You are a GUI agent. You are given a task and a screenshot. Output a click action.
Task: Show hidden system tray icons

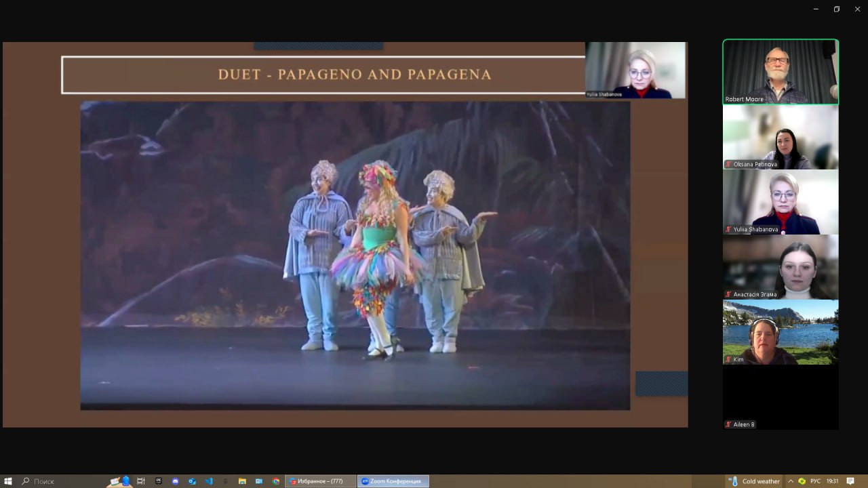790,481
